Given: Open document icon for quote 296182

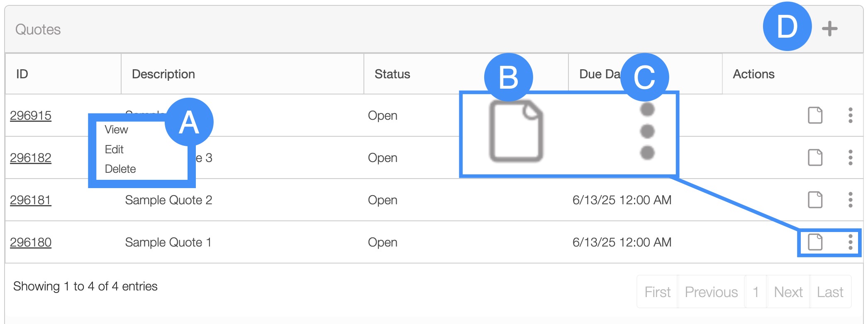Looking at the screenshot, I should pyautogui.click(x=815, y=157).
